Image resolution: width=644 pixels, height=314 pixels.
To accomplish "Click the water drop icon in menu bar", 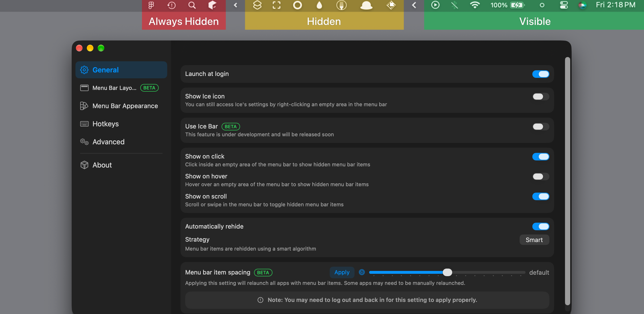I will pos(319,5).
